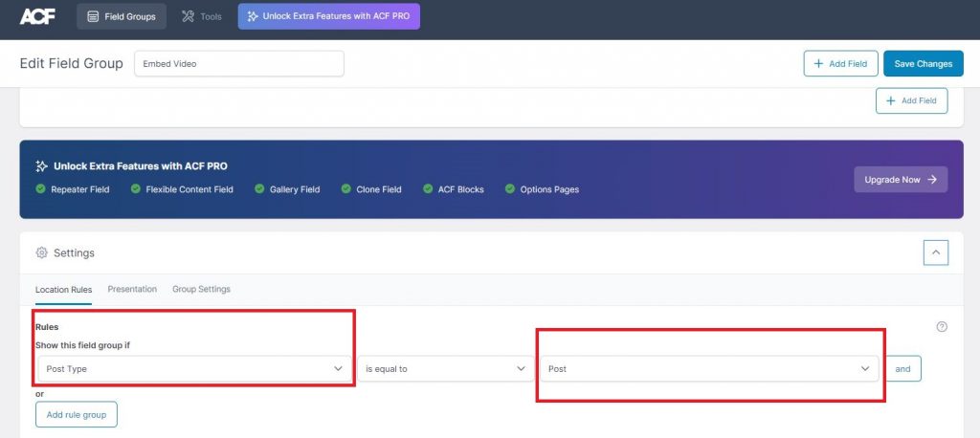Save changes to the field group
980x438 pixels.
[923, 64]
